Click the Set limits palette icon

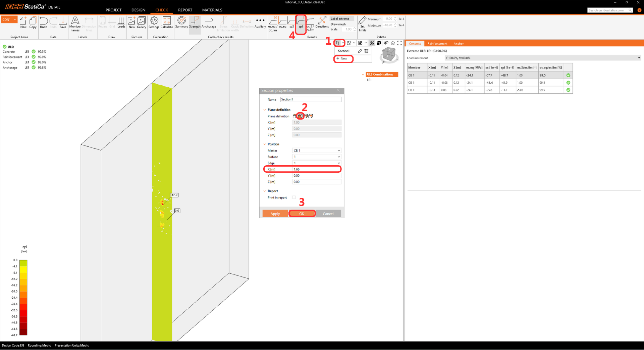pos(362,24)
